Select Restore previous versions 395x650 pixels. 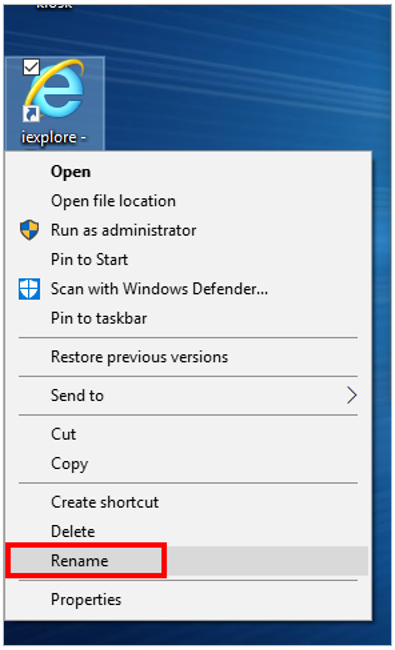(x=139, y=357)
